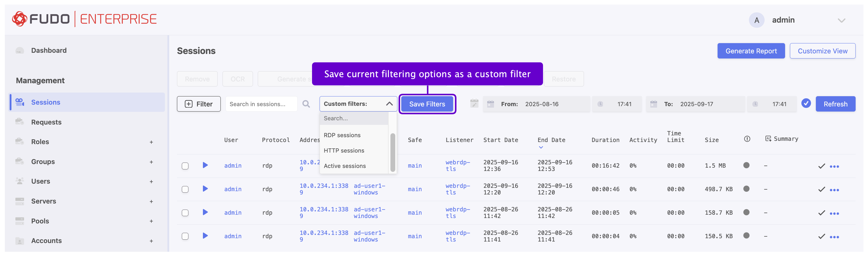Click the checkmark in 1.5 MB row
This screenshot has height=259, width=868.
(822, 166)
